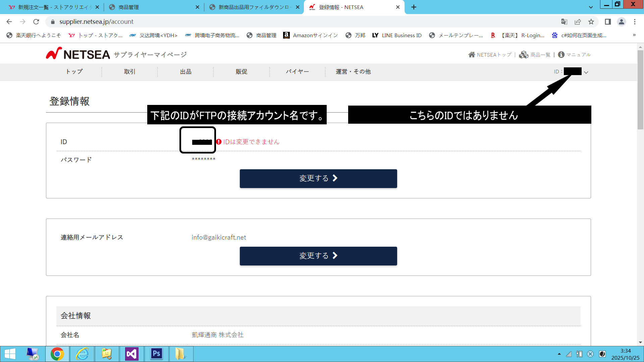Open Chrome profile avatar icon
Screen dimensions: 644x362
coord(621,22)
